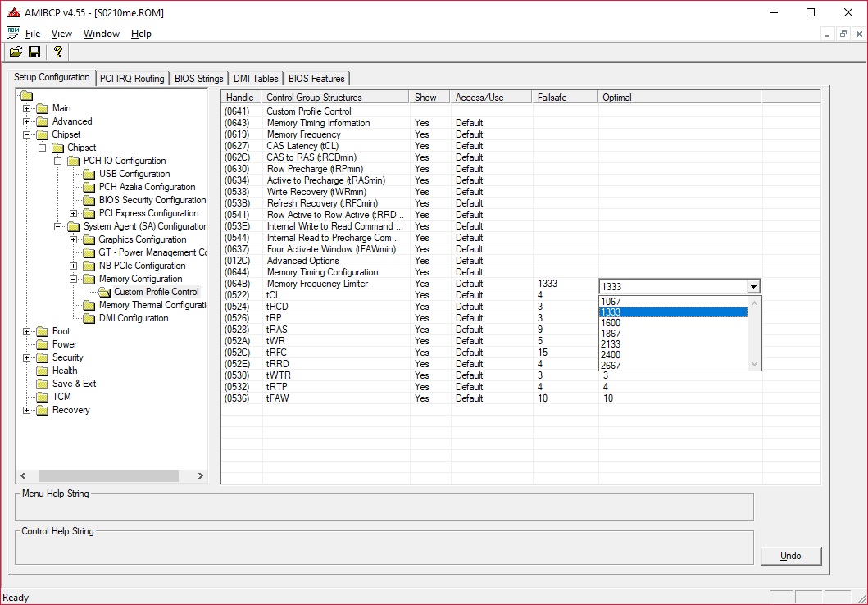Expand the PCI Express Configuration node
Screen dimensions: 868x605
coord(73,214)
